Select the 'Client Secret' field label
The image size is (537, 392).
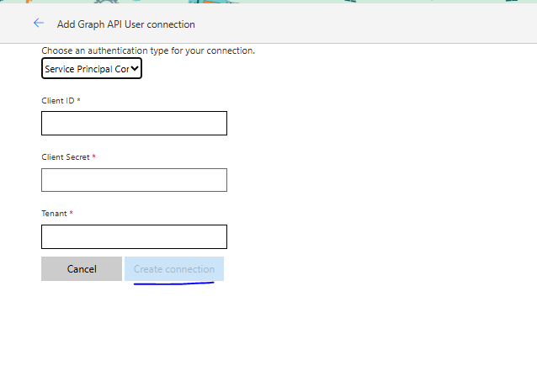(66, 157)
